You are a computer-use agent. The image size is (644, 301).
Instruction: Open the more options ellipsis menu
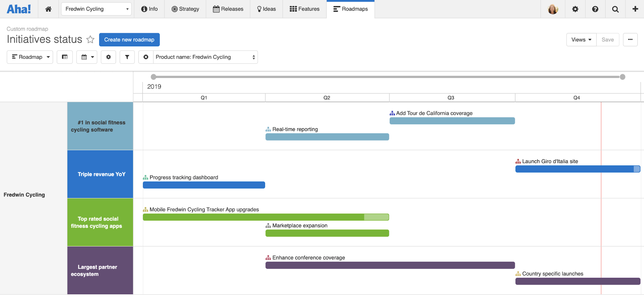(x=630, y=40)
